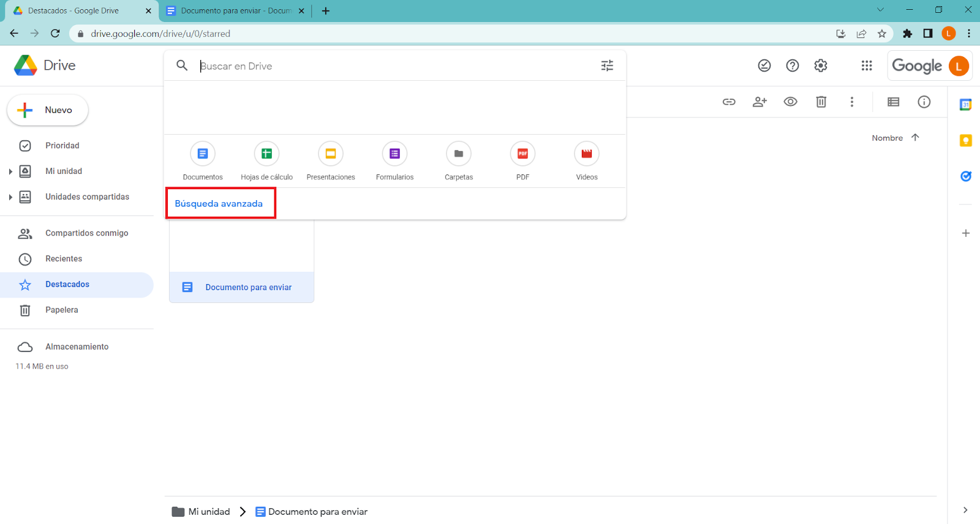Filter search by Carpetas

(459, 162)
